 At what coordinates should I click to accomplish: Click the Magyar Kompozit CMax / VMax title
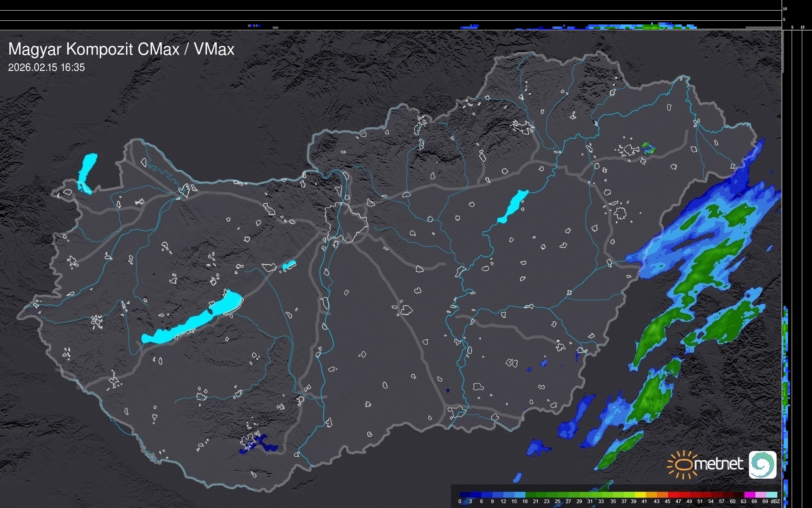pos(121,49)
